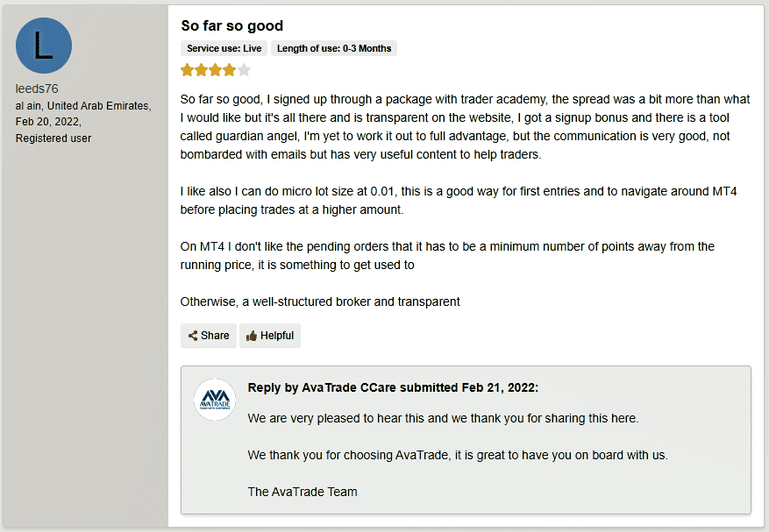This screenshot has width=769, height=532.
Task: Click the fifth empty grey star
Action: click(x=244, y=70)
